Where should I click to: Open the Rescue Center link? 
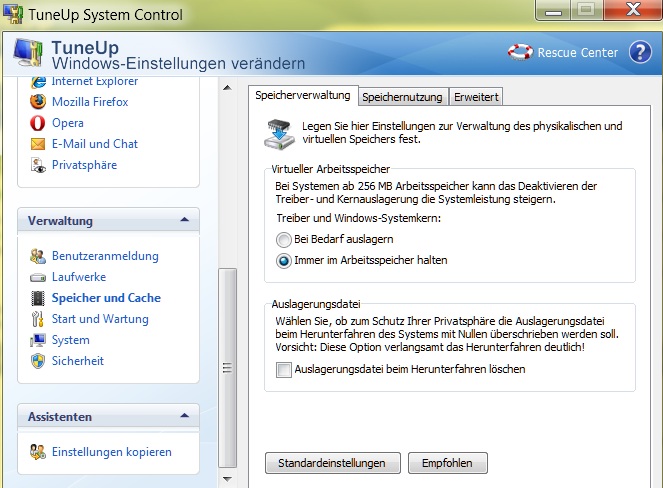point(578,52)
